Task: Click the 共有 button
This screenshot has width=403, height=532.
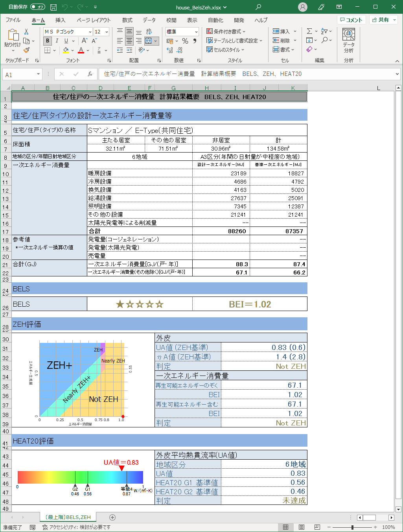Action: (x=383, y=20)
